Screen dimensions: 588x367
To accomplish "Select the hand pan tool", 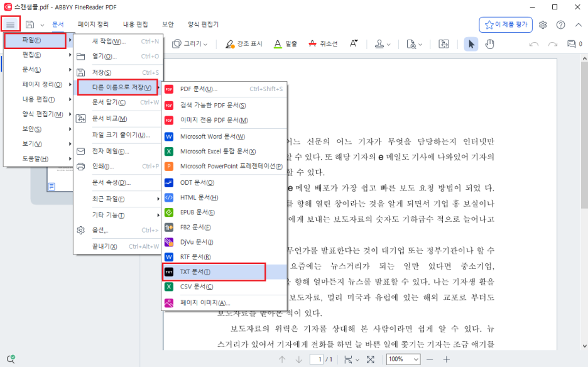I will click(x=489, y=44).
